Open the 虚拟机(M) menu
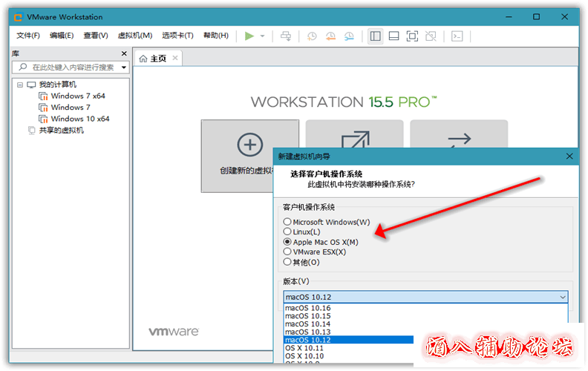The width and height of the screenshot is (588, 371). point(135,36)
